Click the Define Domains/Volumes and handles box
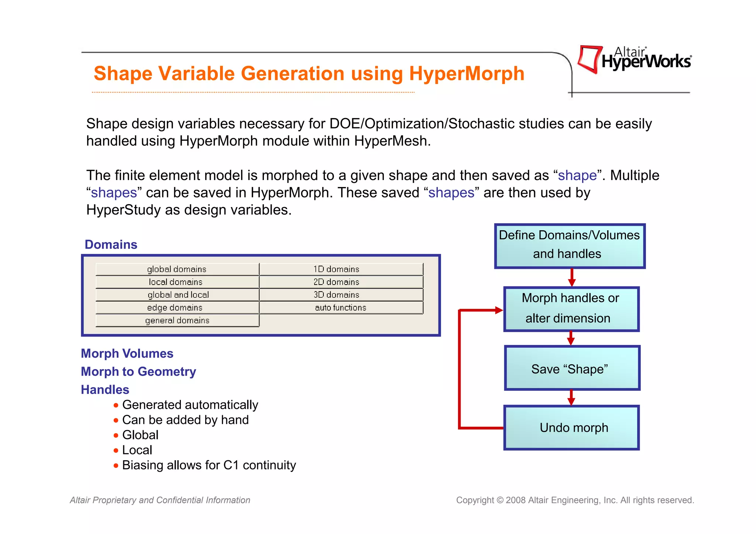This screenshot has width=756, height=534. click(x=570, y=246)
